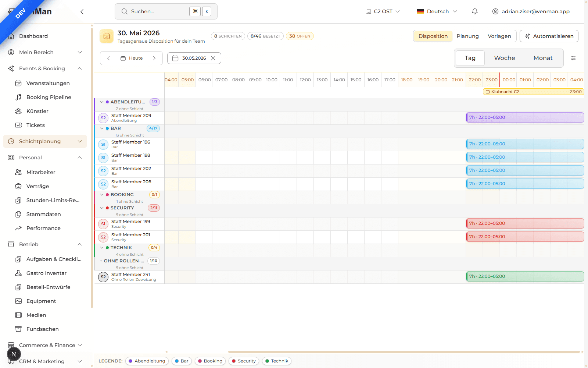Image resolution: width=588 pixels, height=368 pixels.
Task: Collapse the ABENDLEITU... role group
Action: (102, 102)
